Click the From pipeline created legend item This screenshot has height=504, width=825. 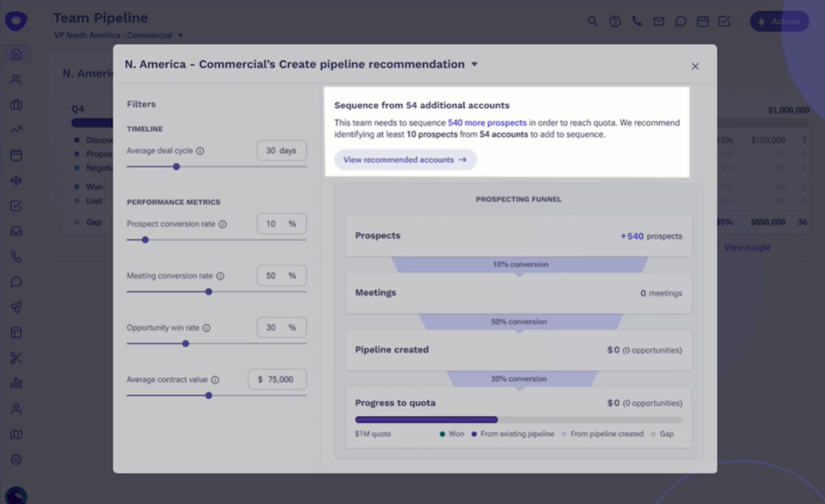pos(603,434)
